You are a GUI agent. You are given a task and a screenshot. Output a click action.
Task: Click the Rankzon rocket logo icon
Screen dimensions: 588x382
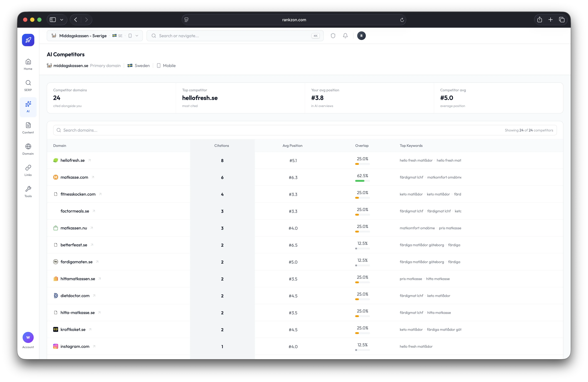coord(28,40)
